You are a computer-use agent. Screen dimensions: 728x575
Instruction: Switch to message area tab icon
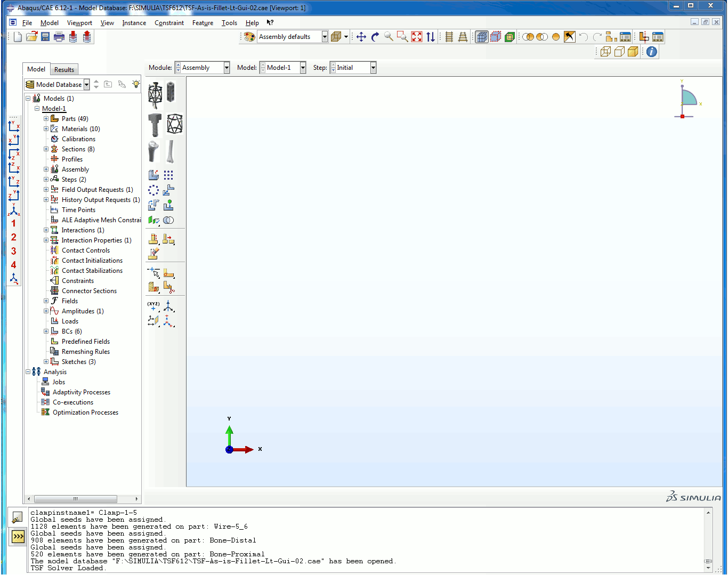18,517
